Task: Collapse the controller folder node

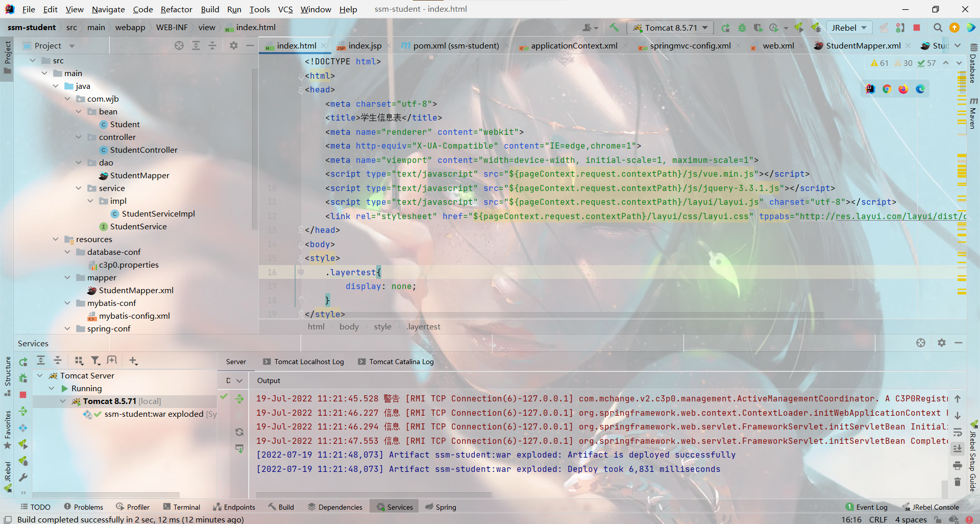Action: coord(79,137)
